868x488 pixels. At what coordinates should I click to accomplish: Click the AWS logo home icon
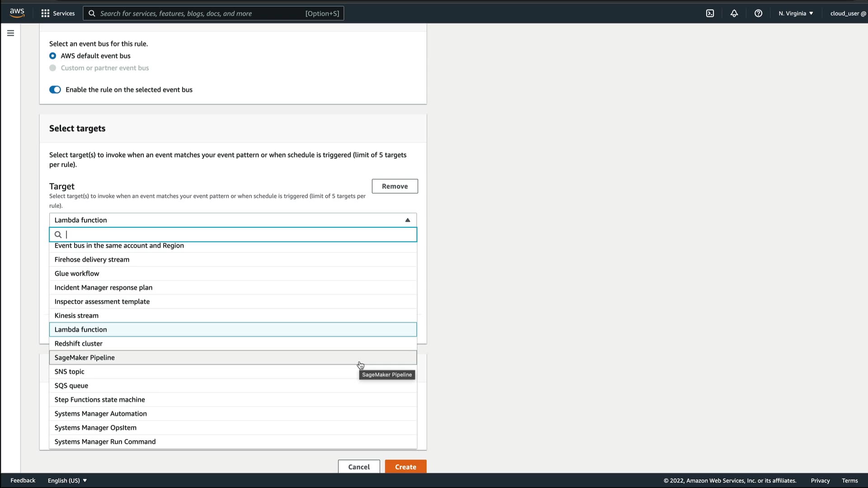point(17,13)
